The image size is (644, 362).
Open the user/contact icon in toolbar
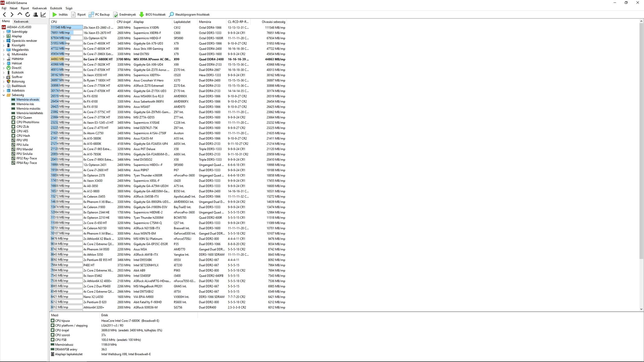click(x=35, y=15)
